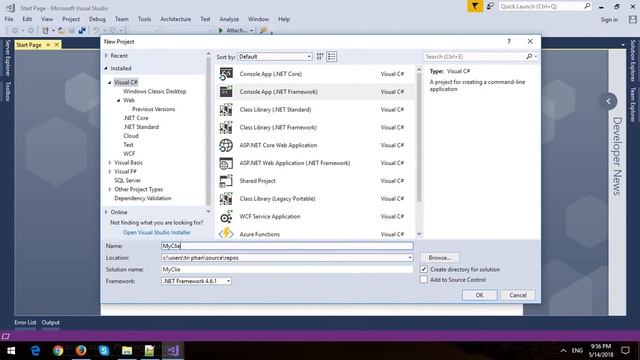The height and width of the screenshot is (360, 640).
Task: Expand Developer News panel arrow
Action: tap(608, 101)
